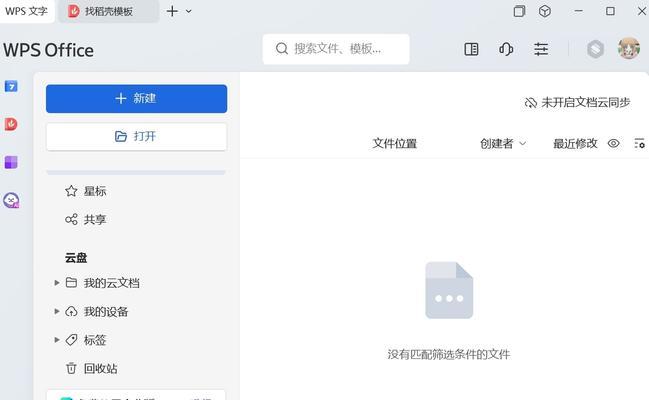Open the AI assistant icon in left rail

click(11, 200)
